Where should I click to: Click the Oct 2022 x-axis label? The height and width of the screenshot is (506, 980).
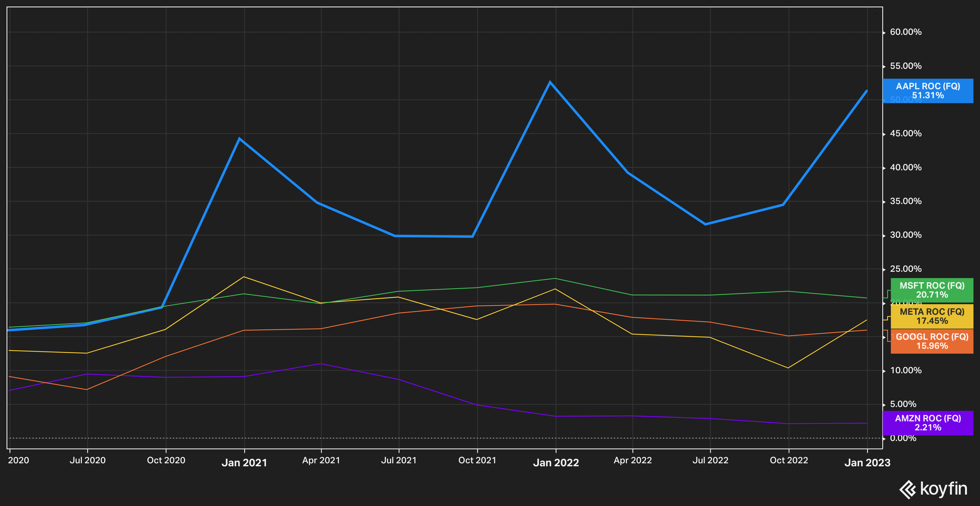coord(789,460)
